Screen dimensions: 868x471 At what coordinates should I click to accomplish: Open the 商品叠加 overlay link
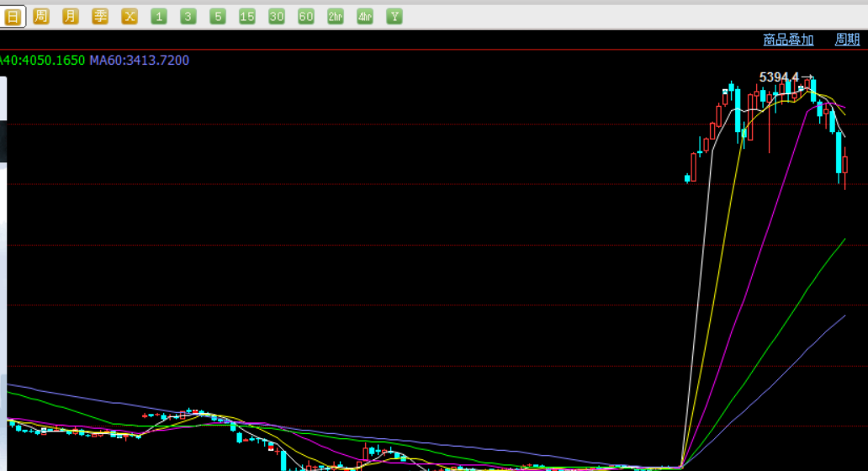788,40
